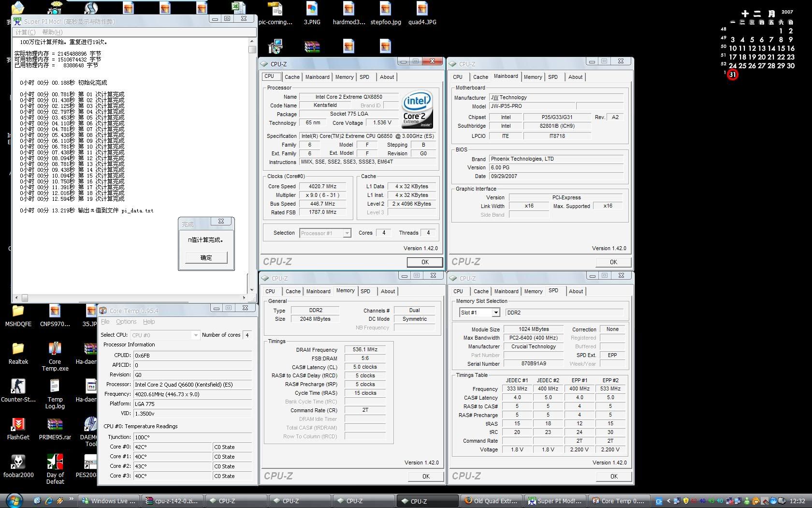Screen dimensions: 812x508
Task: Open About tab in top-left CPU-Z window
Action: (x=387, y=77)
